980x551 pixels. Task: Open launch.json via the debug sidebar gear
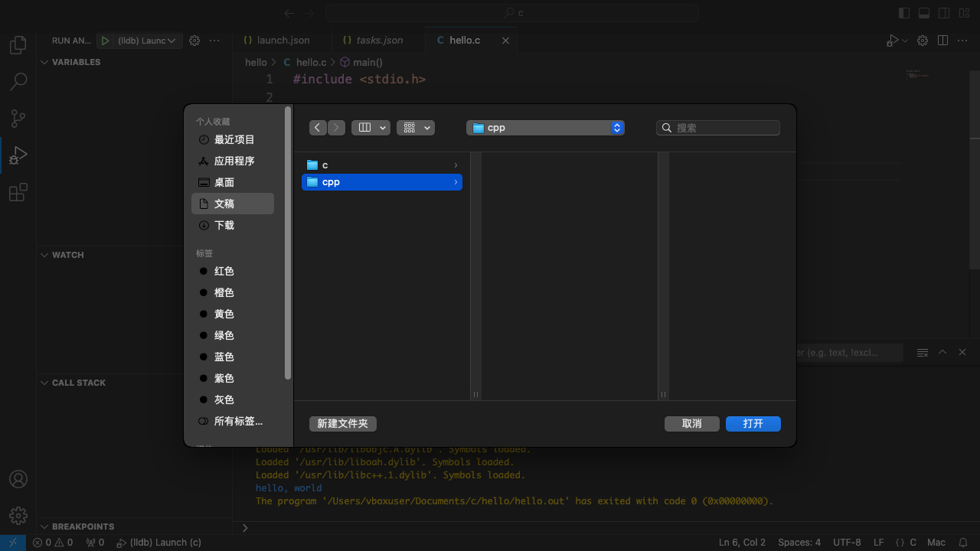pos(194,41)
